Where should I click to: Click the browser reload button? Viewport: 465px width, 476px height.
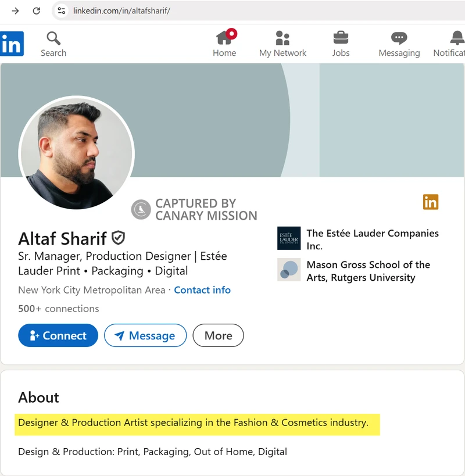point(37,11)
